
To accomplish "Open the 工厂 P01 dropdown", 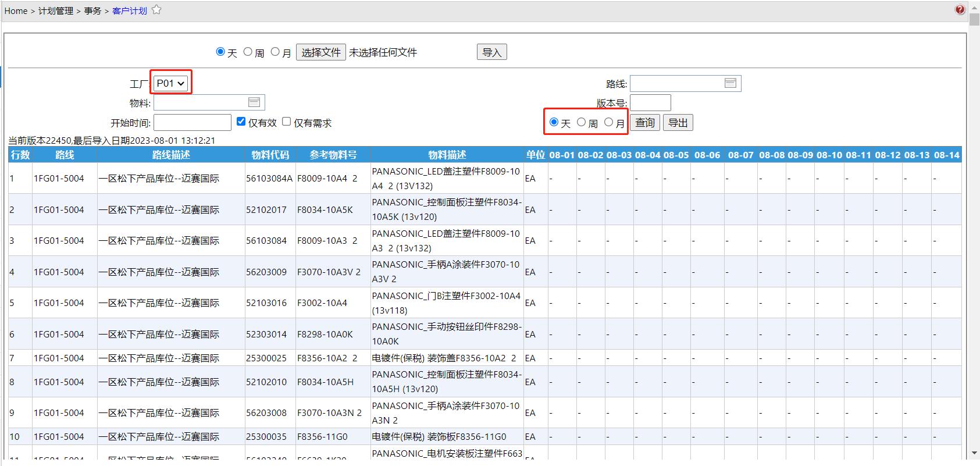I will point(171,83).
